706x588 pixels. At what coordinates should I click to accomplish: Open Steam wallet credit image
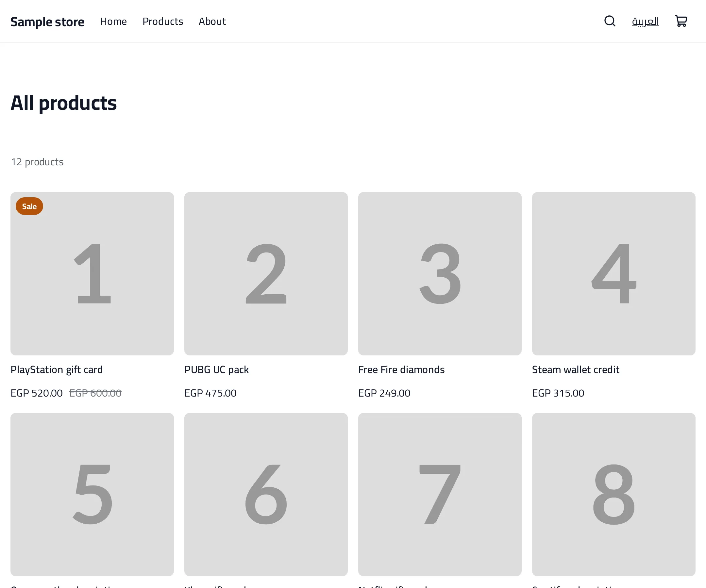click(x=614, y=273)
